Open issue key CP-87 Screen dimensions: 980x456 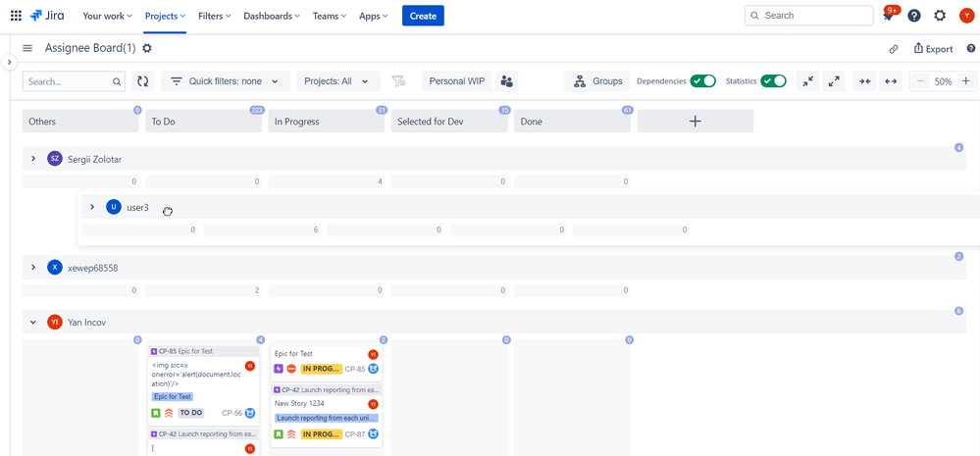coord(355,434)
